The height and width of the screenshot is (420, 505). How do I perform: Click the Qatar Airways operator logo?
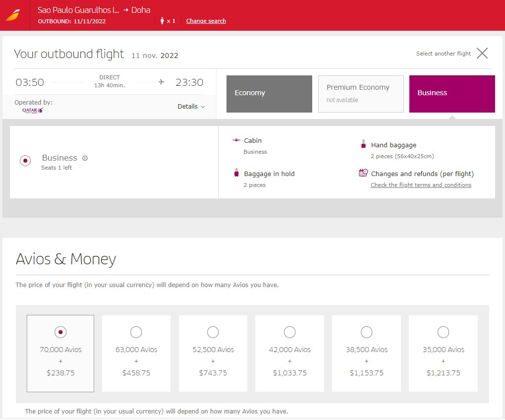pyautogui.click(x=33, y=110)
